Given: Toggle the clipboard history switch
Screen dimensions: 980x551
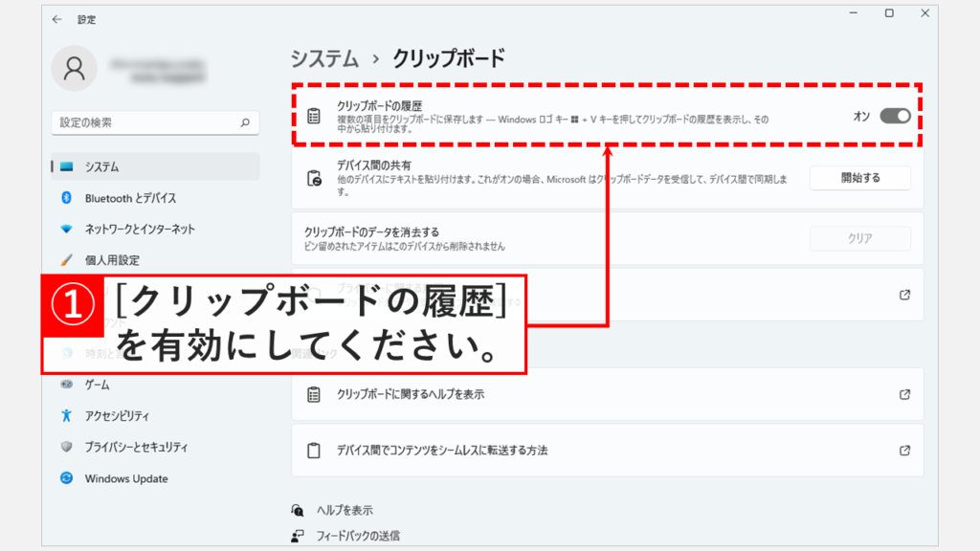Looking at the screenshot, I should click(x=895, y=116).
